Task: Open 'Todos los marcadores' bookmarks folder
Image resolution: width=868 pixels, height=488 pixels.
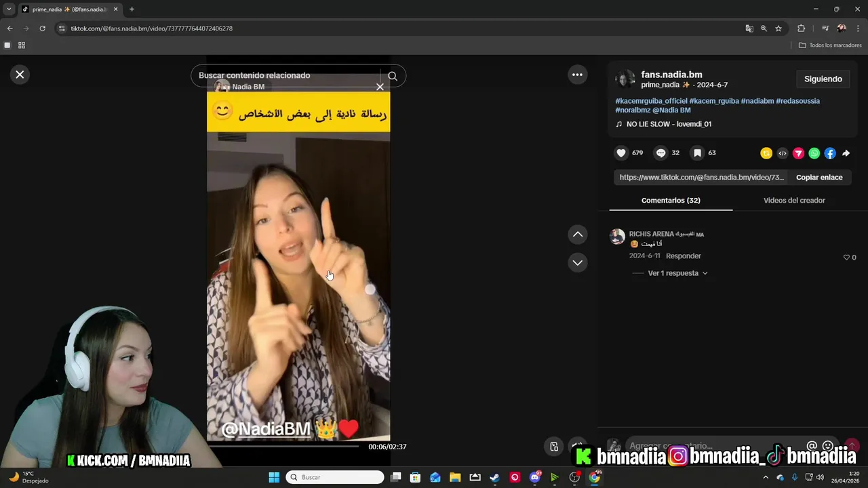Action: tap(830, 45)
